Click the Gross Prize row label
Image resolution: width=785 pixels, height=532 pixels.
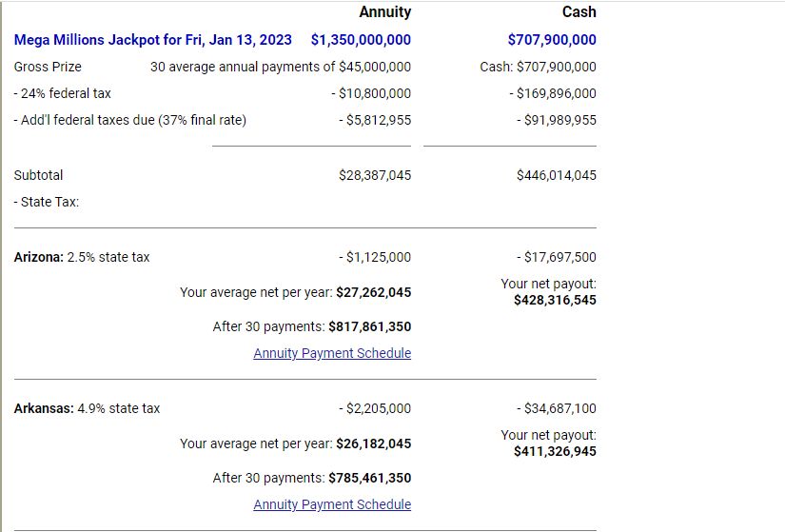click(48, 67)
